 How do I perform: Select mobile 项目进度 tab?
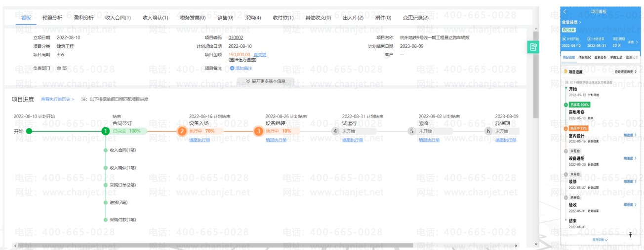[x=568, y=57]
